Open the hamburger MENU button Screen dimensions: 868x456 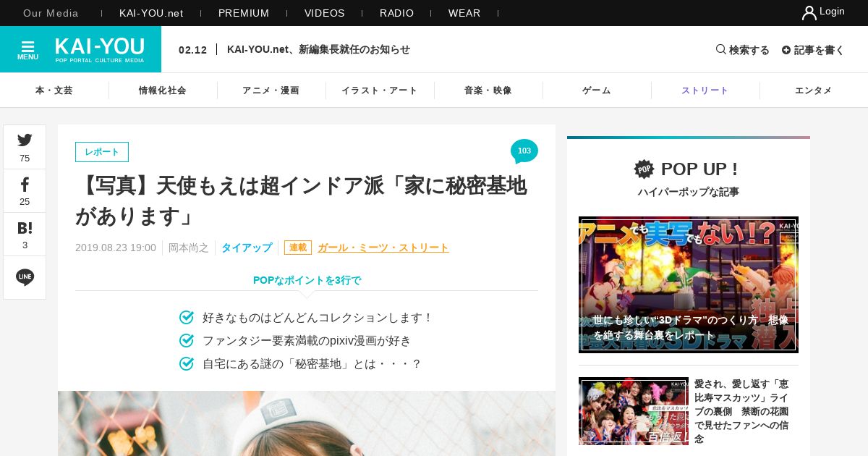(x=27, y=49)
